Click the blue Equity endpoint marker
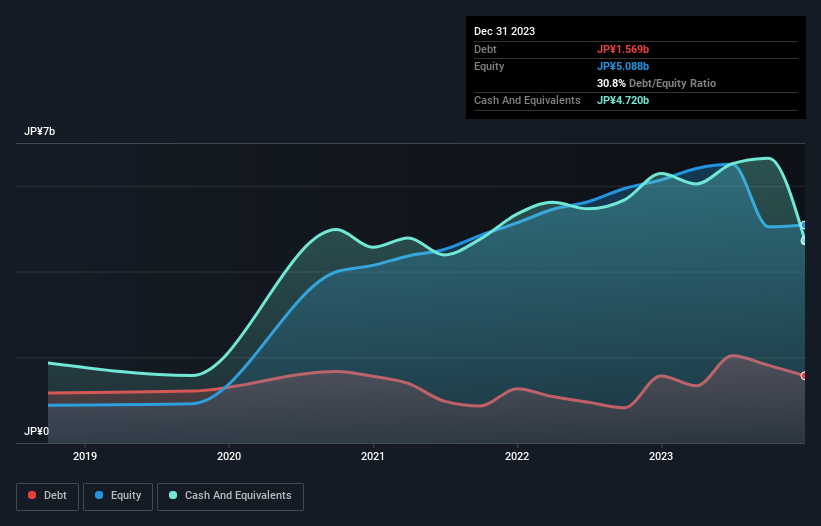 804,225
